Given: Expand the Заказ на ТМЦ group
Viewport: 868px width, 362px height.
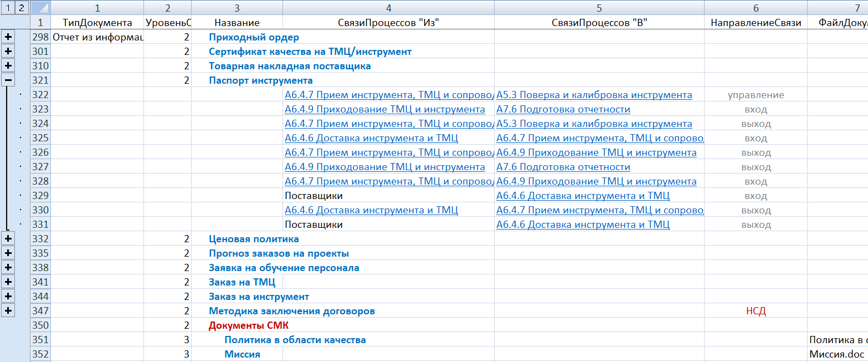Looking at the screenshot, I should coord(8,282).
